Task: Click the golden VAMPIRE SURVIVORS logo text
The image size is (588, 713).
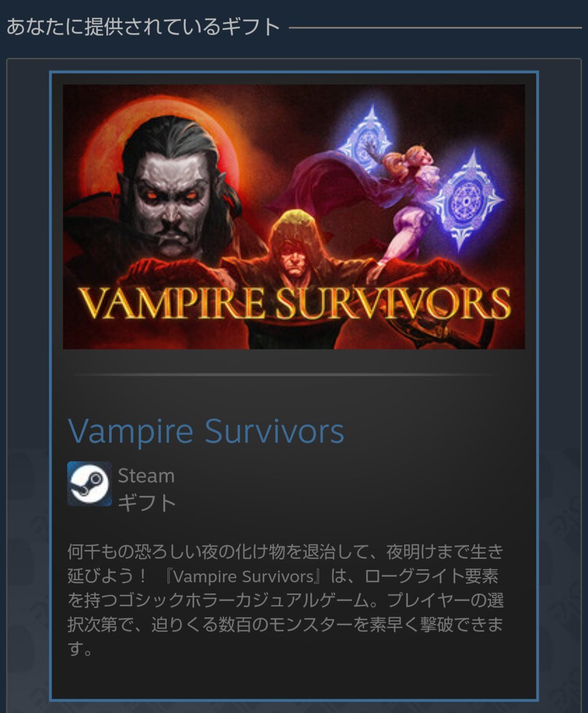Action: (x=294, y=305)
